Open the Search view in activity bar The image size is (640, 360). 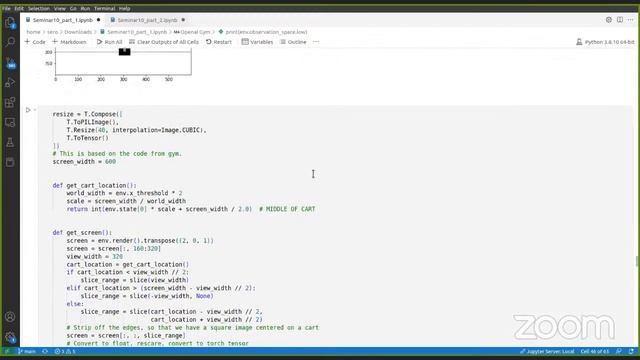pos(10,42)
